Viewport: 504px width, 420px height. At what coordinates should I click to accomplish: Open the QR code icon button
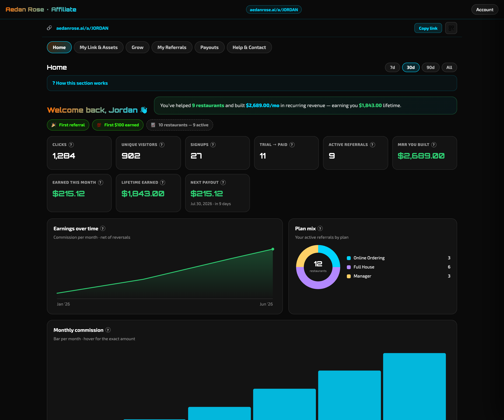[x=451, y=28]
